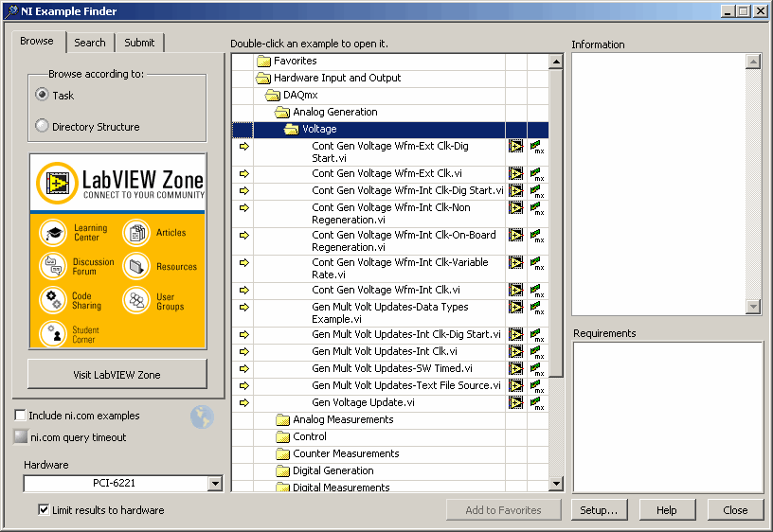The height and width of the screenshot is (532, 773).
Task: Click arrow icon beside Cont Gen Voltage Wfm-Int Clk-Variable Rate.vi
Action: click(x=244, y=262)
